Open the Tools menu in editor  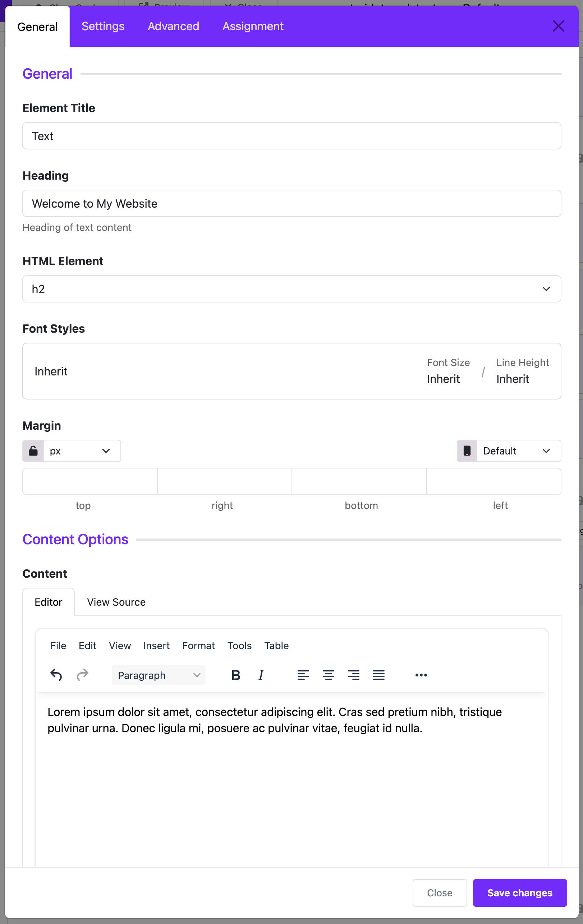click(x=239, y=646)
